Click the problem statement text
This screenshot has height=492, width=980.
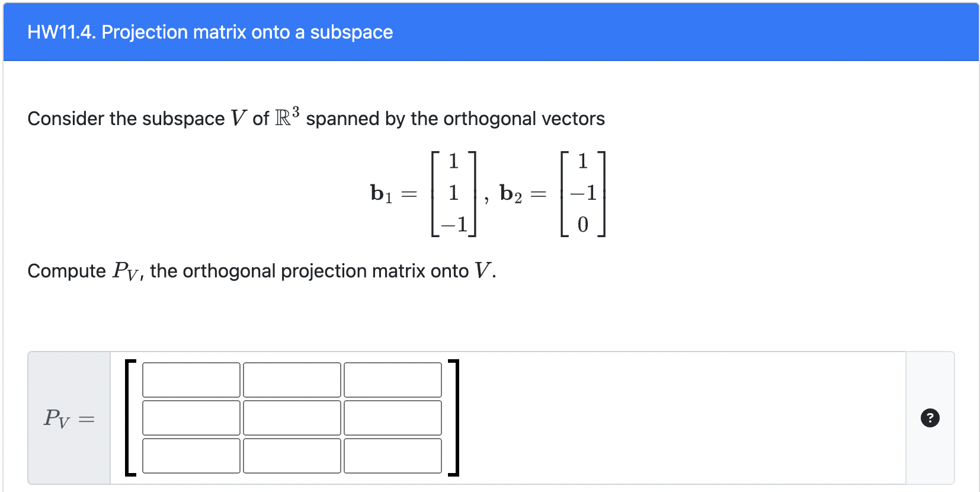tap(315, 118)
